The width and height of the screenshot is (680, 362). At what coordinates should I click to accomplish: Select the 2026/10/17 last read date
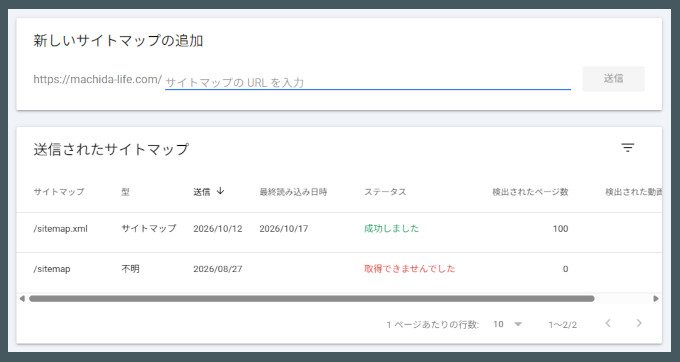[x=284, y=228]
